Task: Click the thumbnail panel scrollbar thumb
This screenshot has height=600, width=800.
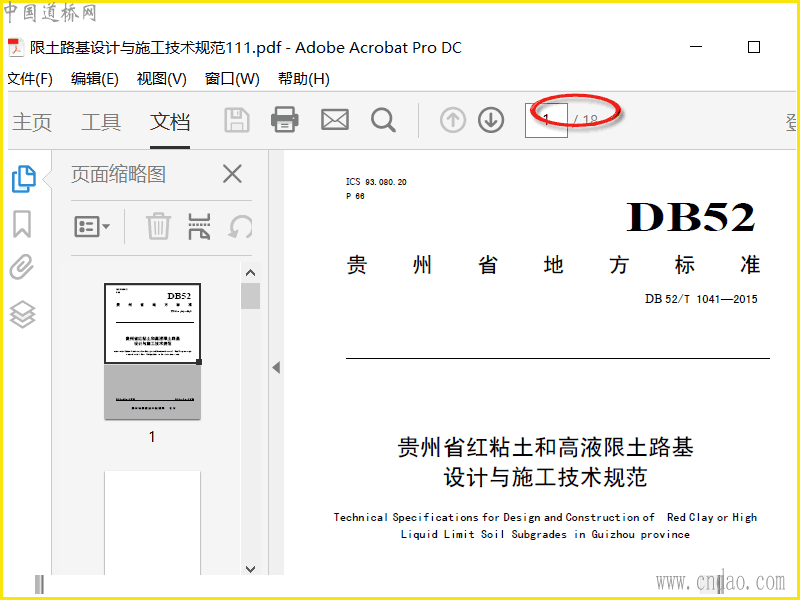Action: (251, 296)
